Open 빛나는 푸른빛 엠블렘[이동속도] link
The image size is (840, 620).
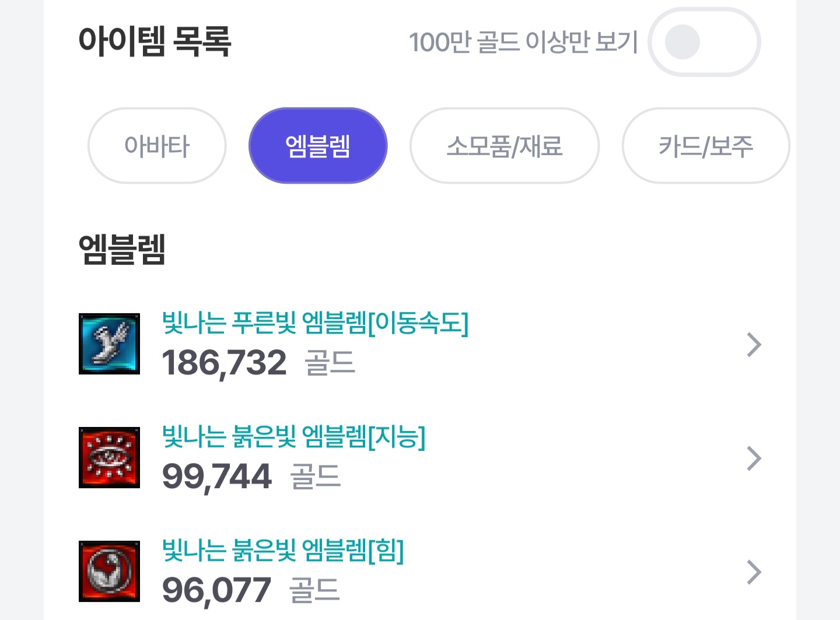315,323
